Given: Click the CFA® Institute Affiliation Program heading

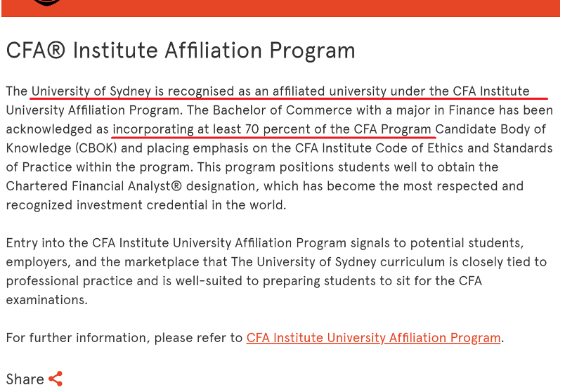Looking at the screenshot, I should pyautogui.click(x=181, y=51).
